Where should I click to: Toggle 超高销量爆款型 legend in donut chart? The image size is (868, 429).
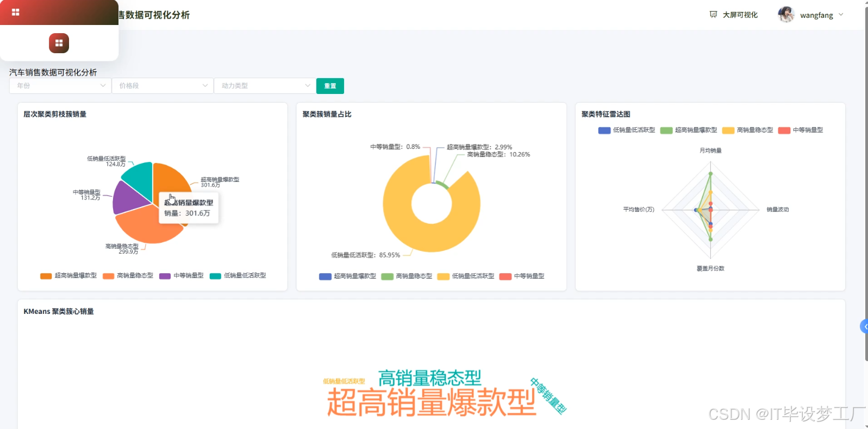[x=348, y=276]
